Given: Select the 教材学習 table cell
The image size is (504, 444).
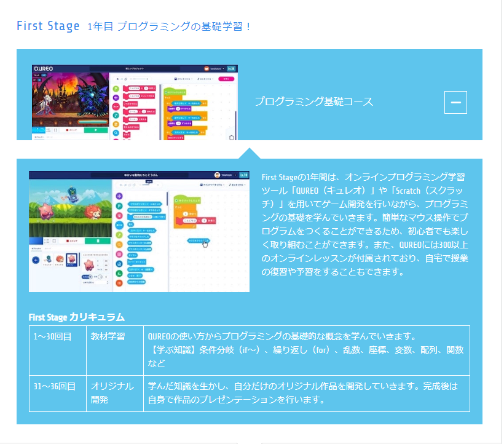Looking at the screenshot, I should (115, 351).
